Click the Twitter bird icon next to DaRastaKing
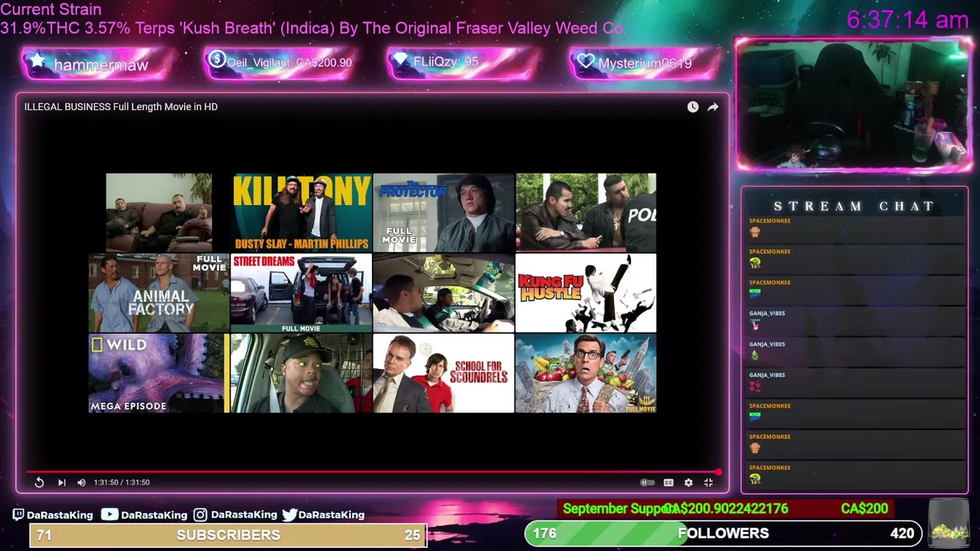Image resolution: width=980 pixels, height=551 pixels. click(x=289, y=515)
